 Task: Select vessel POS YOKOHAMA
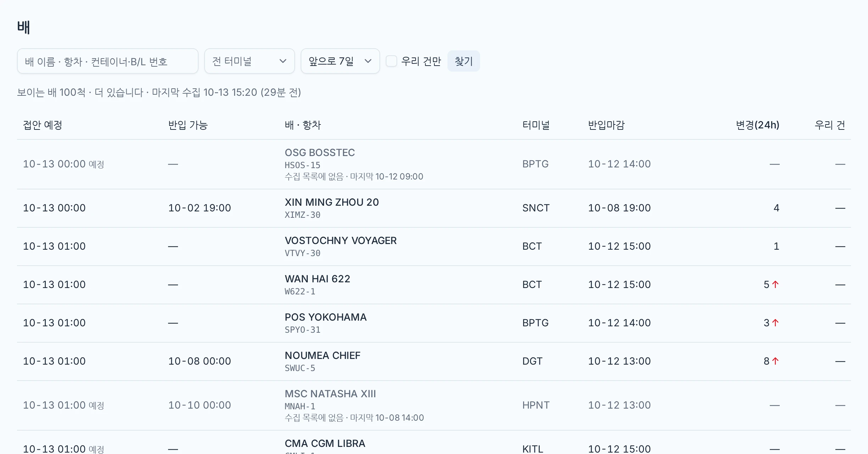tap(326, 317)
